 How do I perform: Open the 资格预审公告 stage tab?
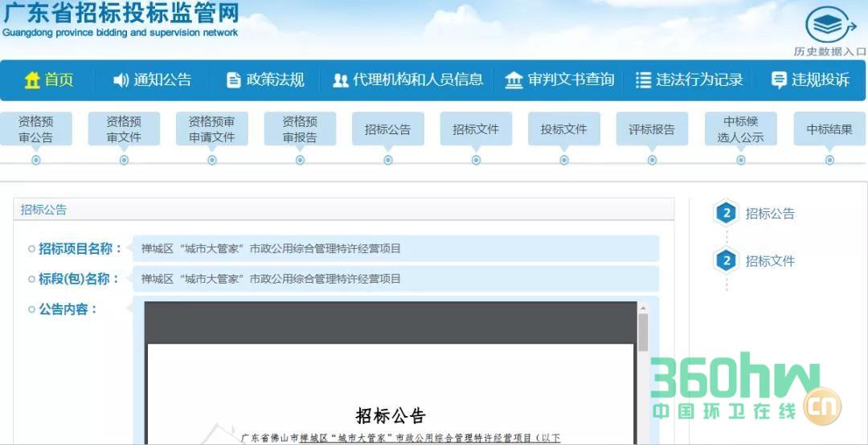(36, 129)
